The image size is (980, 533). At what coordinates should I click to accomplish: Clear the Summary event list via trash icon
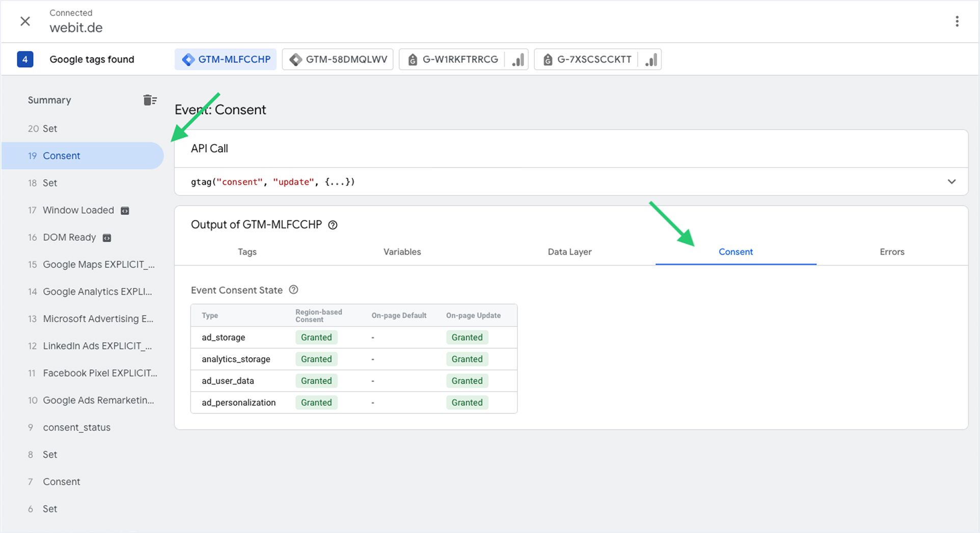[x=150, y=100]
